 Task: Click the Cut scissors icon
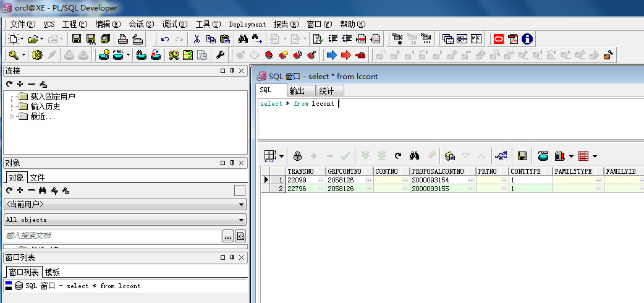197,39
